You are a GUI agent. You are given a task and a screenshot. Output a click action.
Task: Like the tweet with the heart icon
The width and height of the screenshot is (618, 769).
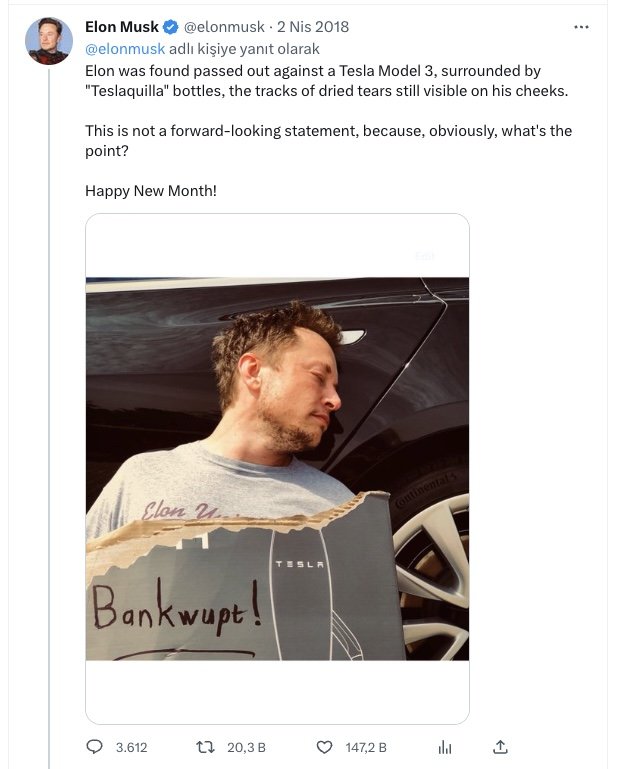[324, 747]
